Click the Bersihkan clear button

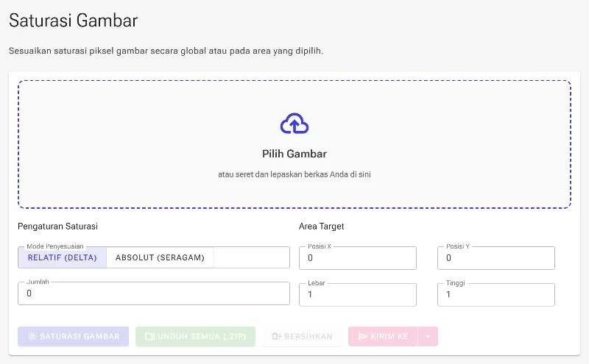tap(302, 336)
